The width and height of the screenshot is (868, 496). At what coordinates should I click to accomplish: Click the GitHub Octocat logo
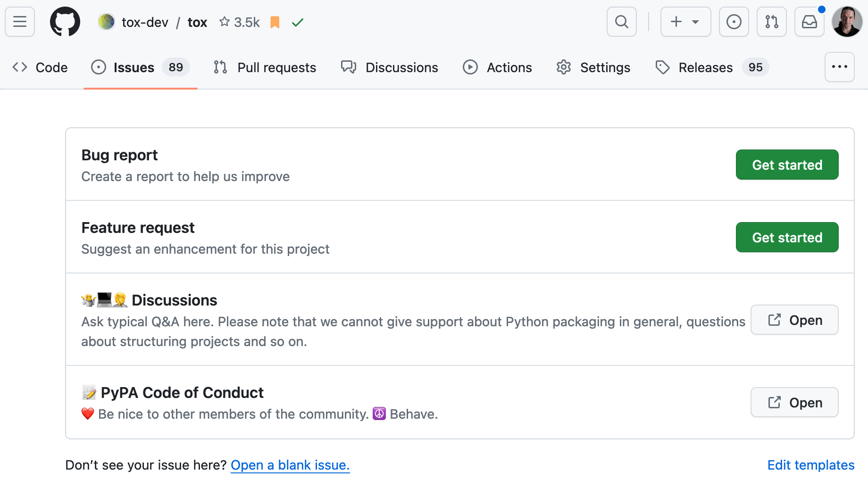pos(65,22)
